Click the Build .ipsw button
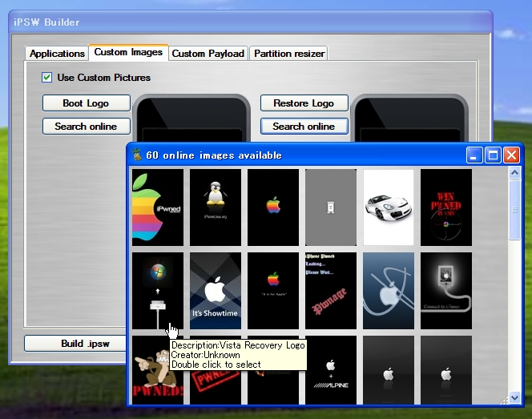Viewport: 532px width, 419px height. point(75,344)
